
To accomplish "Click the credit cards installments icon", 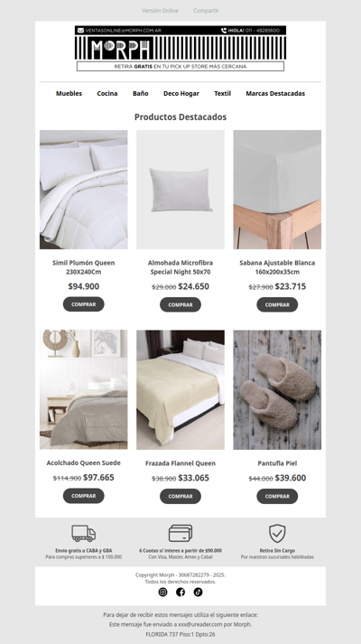I will [180, 533].
